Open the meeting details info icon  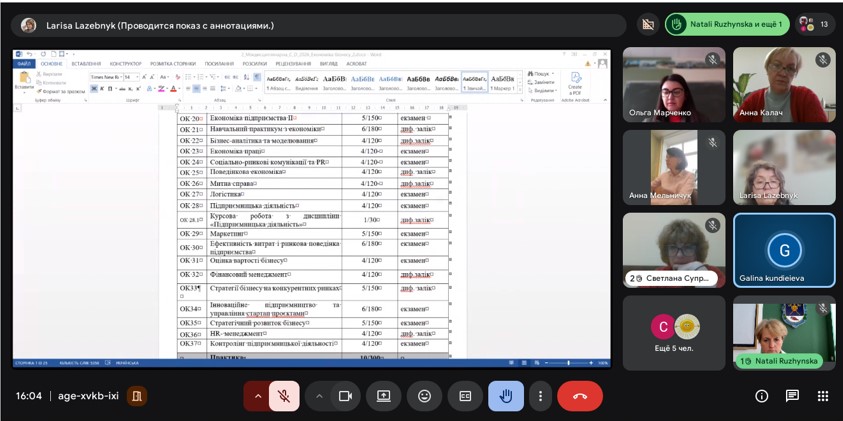(762, 396)
